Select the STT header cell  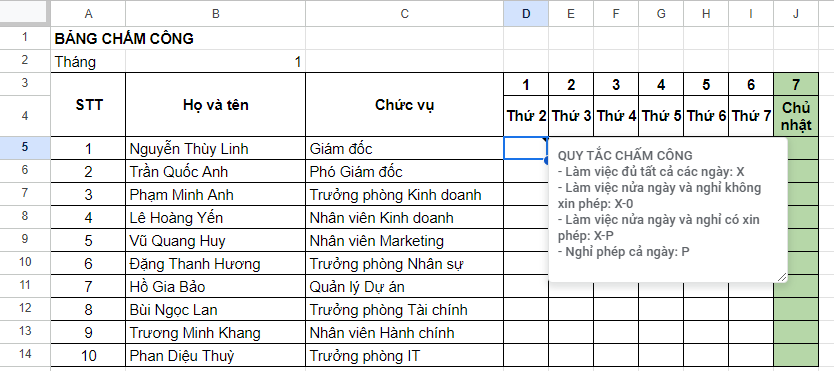pos(88,105)
